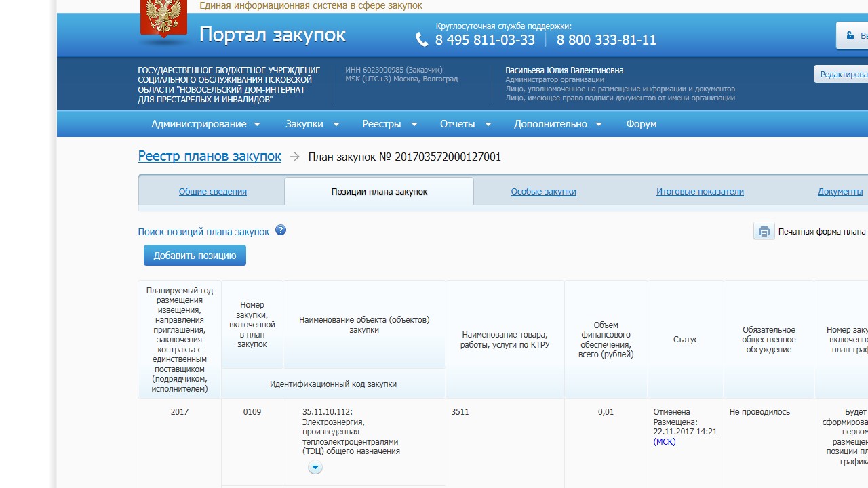This screenshot has width=868, height=488.
Task: Follow the Реестр планов закупок breadcrumb link
Action: 210,157
